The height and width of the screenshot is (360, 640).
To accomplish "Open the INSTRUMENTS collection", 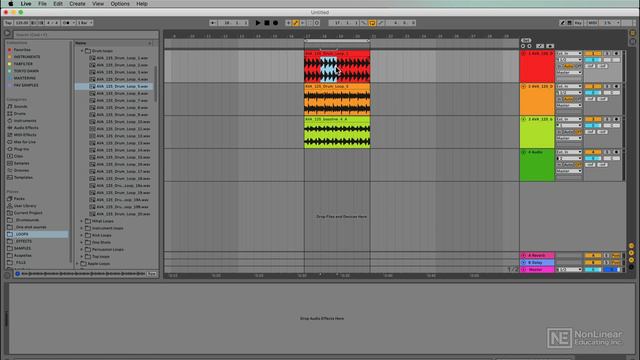I will pos(27,57).
